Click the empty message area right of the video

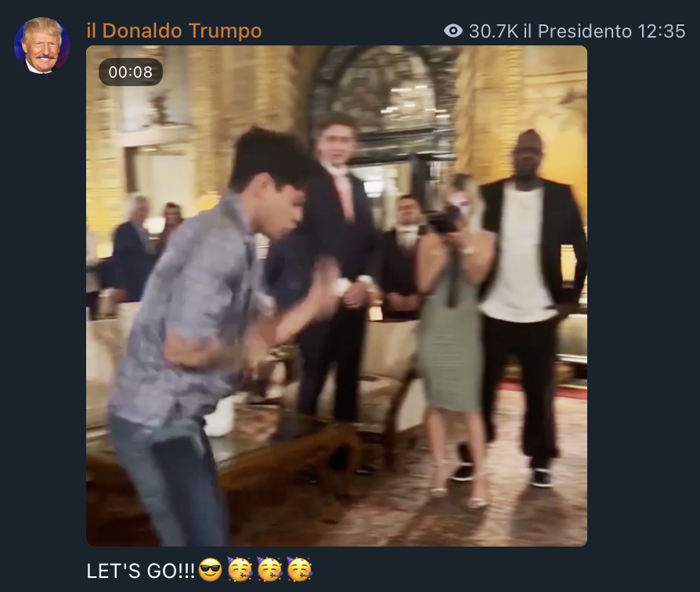pos(643,295)
